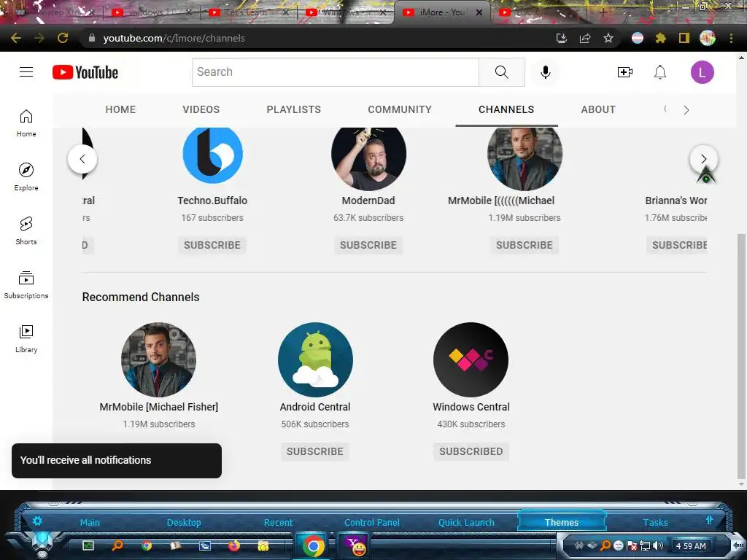Click the YouTube search input field
Viewport: 747px width, 560px height.
point(336,72)
